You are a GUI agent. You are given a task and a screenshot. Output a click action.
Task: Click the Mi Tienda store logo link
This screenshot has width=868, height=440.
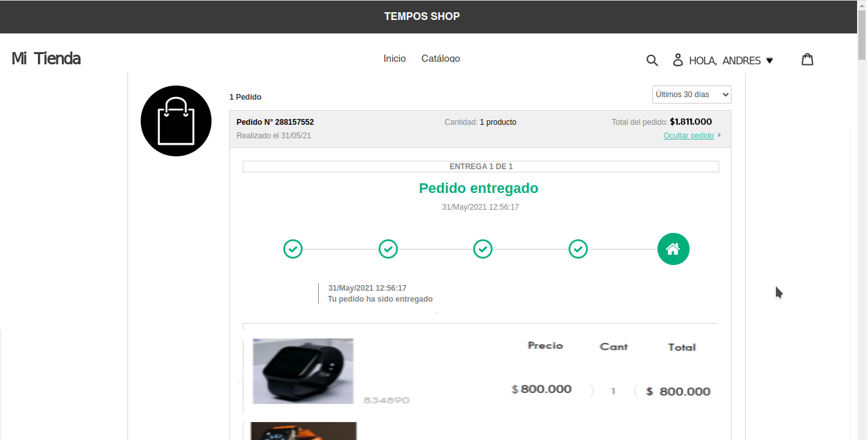click(x=46, y=59)
